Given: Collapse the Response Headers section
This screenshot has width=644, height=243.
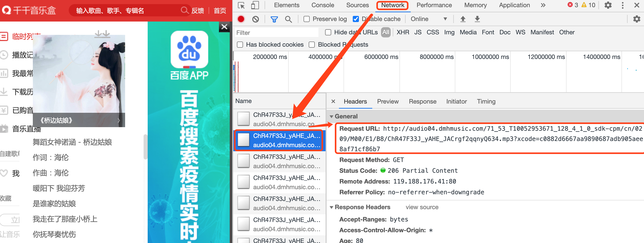Looking at the screenshot, I should [x=331, y=207].
